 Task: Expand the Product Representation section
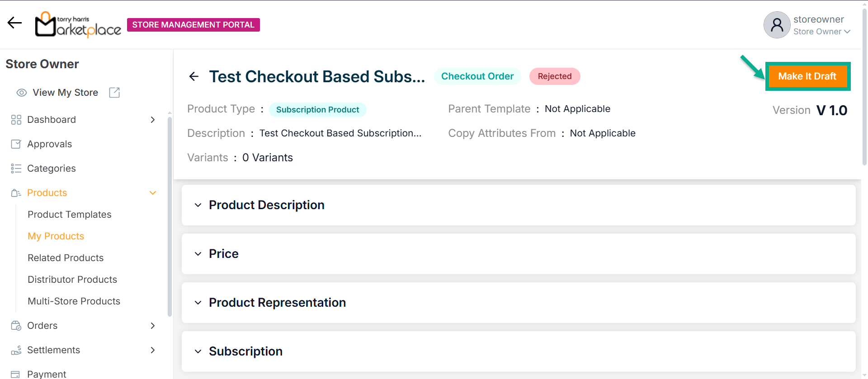pyautogui.click(x=198, y=303)
